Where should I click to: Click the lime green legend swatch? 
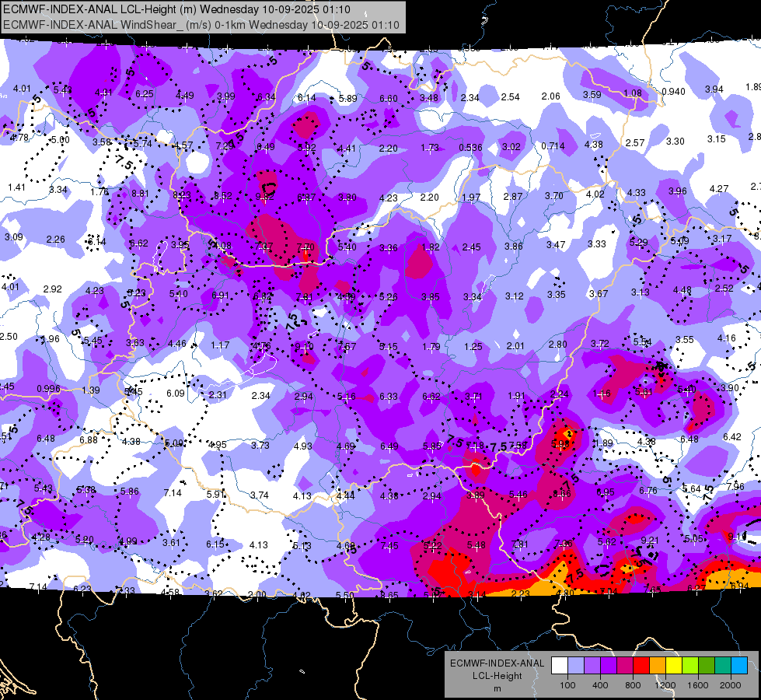tap(690, 666)
